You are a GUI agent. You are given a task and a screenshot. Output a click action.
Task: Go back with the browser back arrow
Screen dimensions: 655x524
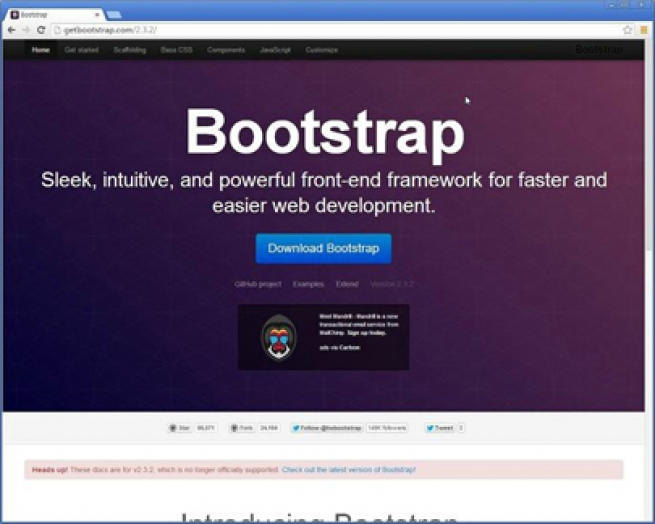[x=11, y=30]
